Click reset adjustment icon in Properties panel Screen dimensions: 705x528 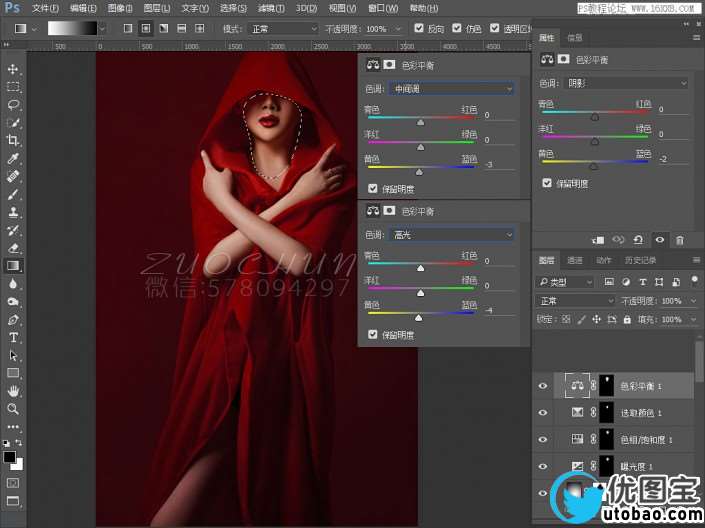[638, 240]
